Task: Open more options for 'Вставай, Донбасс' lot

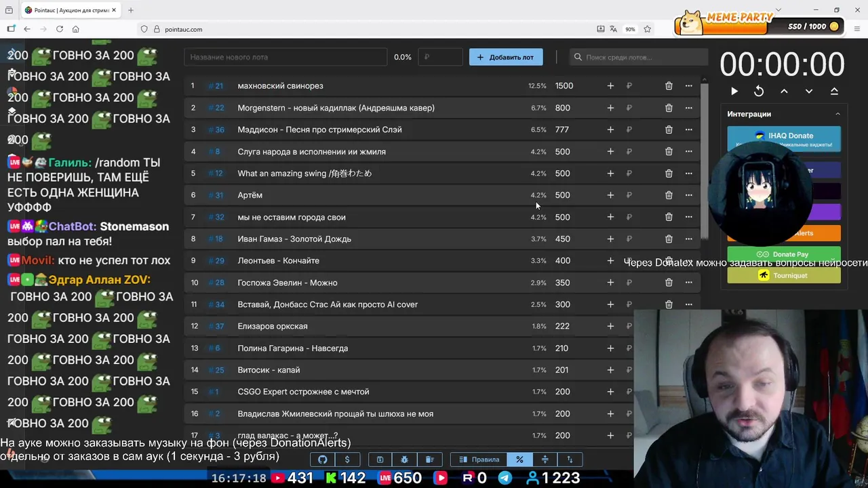Action: pyautogui.click(x=688, y=304)
